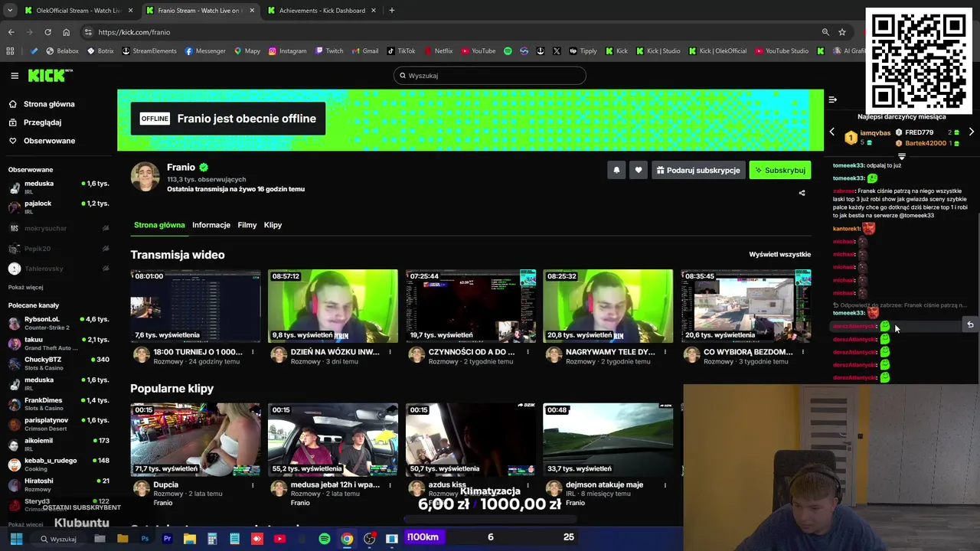The image size is (980, 551).
Task: Open Franio avatar image
Action: coord(145,177)
